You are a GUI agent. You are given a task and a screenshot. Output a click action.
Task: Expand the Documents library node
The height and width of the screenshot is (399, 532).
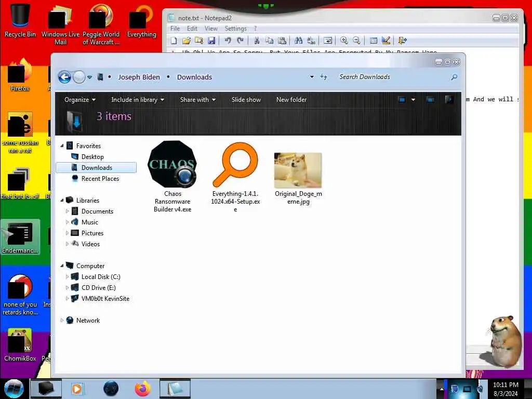click(67, 211)
